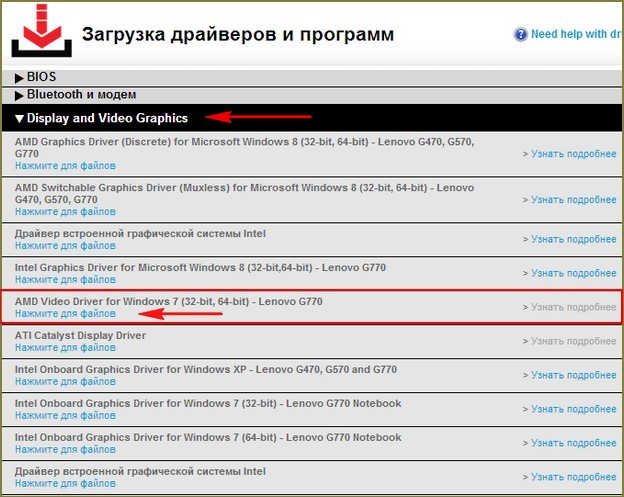
Task: Click the blue help question mark icon
Action: click(520, 34)
